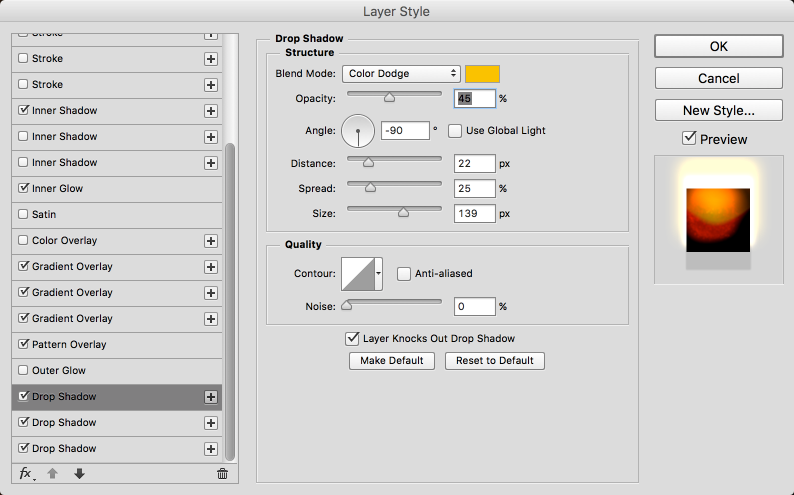The image size is (794, 495).
Task: Click plus icon beside selected Drop Shadow
Action: [211, 397]
